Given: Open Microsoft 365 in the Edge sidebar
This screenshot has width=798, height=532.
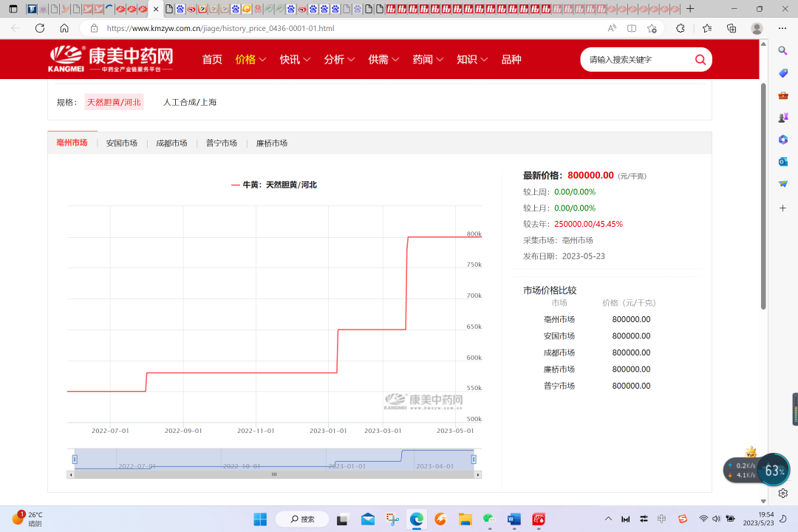Looking at the screenshot, I should pos(782,140).
